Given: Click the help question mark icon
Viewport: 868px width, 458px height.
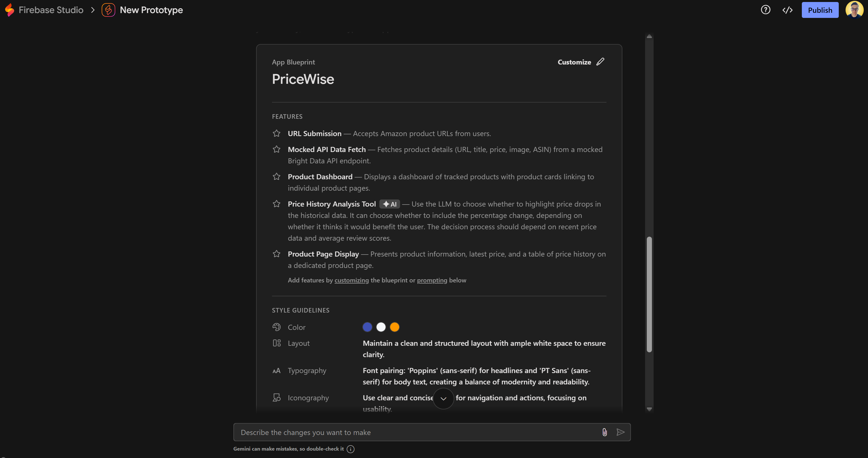Looking at the screenshot, I should [x=765, y=10].
